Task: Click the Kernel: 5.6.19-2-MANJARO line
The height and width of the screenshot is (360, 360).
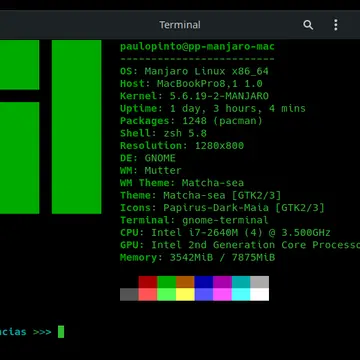Action: (194, 96)
